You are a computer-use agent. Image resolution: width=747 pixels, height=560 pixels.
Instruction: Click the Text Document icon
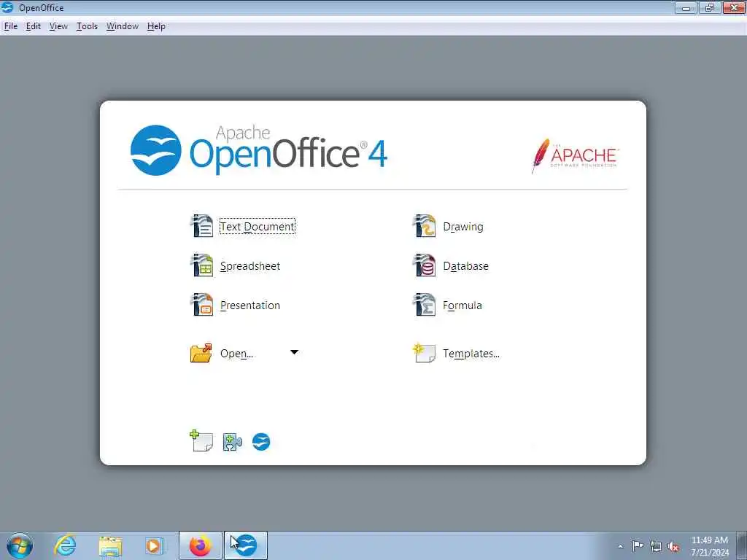coord(202,226)
